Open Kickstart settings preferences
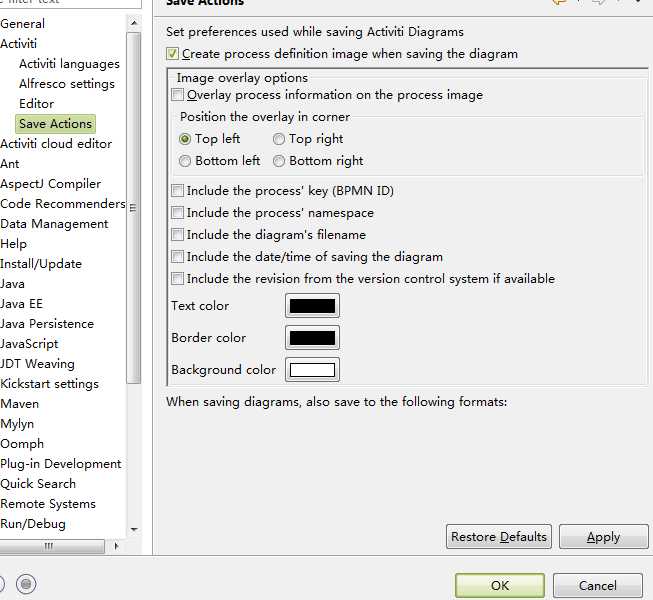This screenshot has width=653, height=600. (50, 383)
